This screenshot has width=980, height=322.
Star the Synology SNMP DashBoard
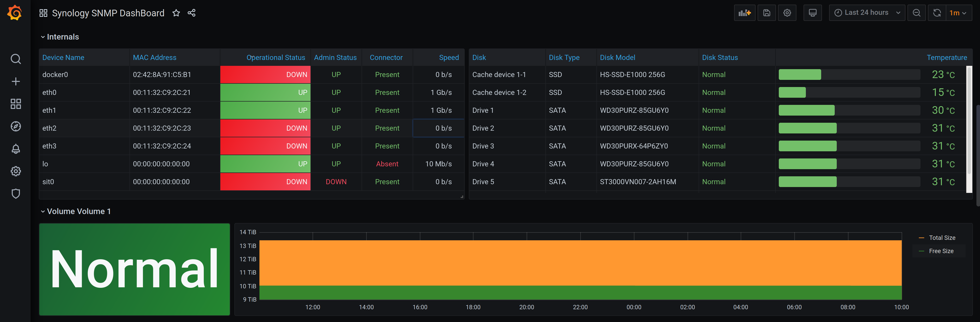(176, 13)
